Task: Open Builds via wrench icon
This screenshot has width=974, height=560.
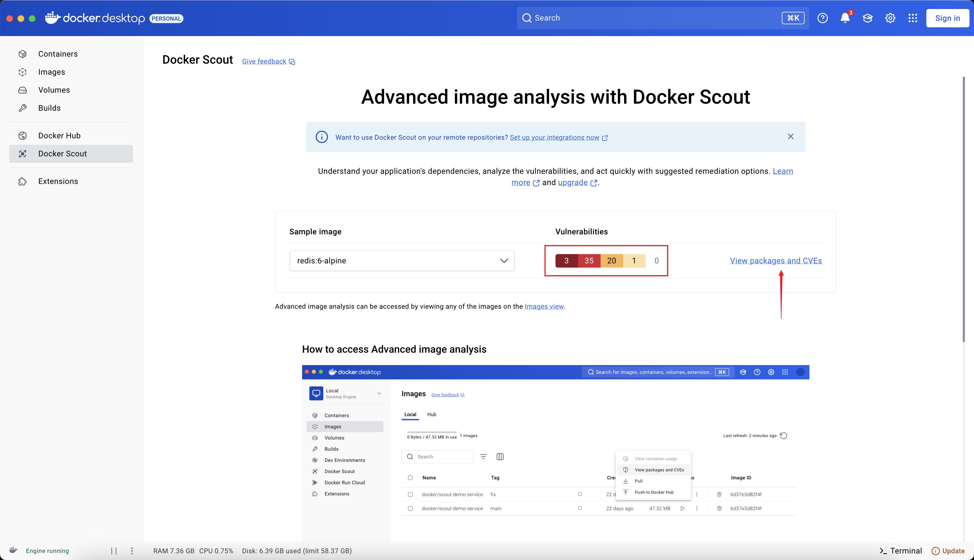Action: [x=23, y=108]
